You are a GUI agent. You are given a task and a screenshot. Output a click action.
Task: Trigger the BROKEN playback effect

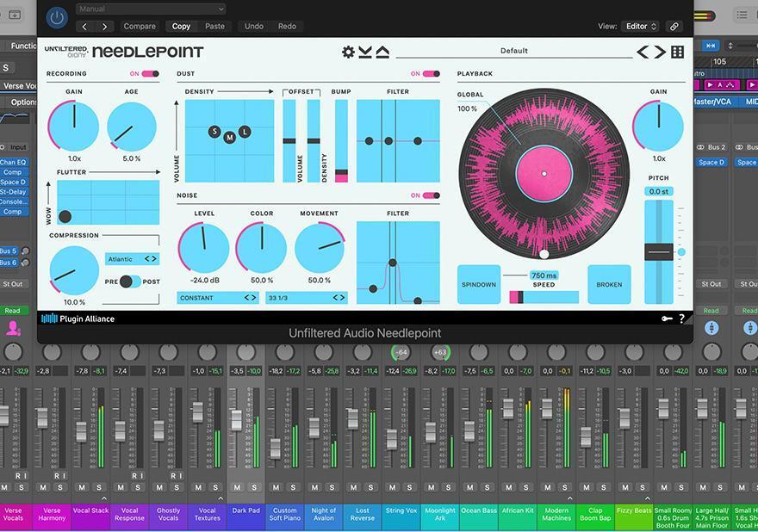coord(609,284)
